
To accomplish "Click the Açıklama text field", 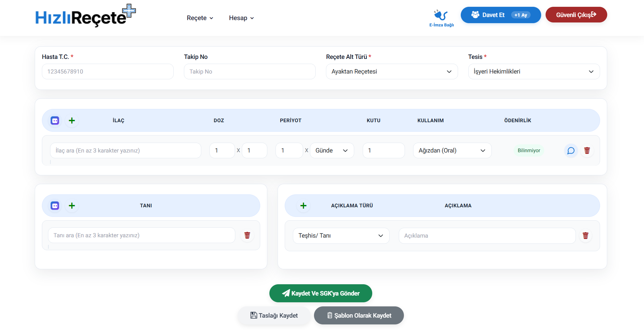I will tap(487, 236).
